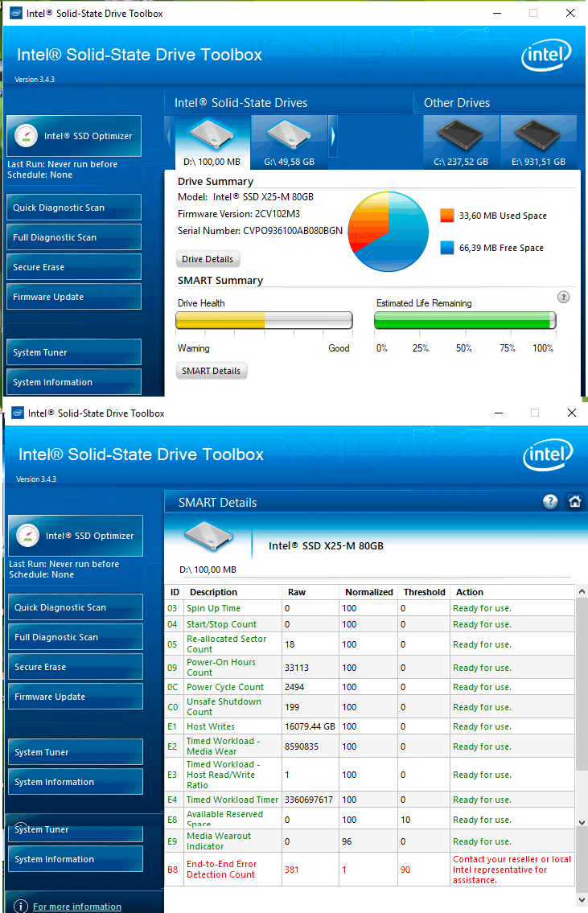This screenshot has height=913, width=588.
Task: Open Firmware Update in lower window
Action: pos(76,697)
